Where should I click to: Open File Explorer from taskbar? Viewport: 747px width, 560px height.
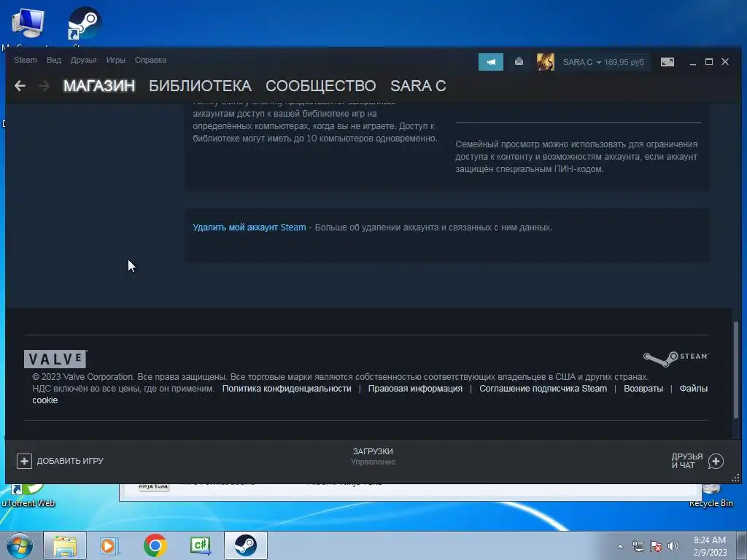pyautogui.click(x=65, y=545)
